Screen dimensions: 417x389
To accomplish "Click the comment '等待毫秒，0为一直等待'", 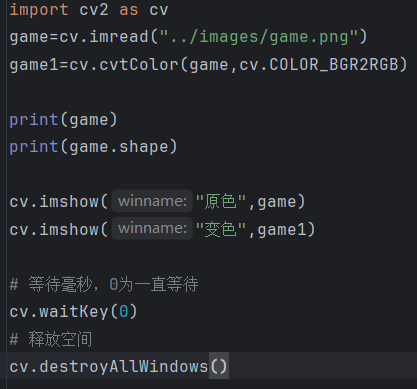I will pos(104,284).
